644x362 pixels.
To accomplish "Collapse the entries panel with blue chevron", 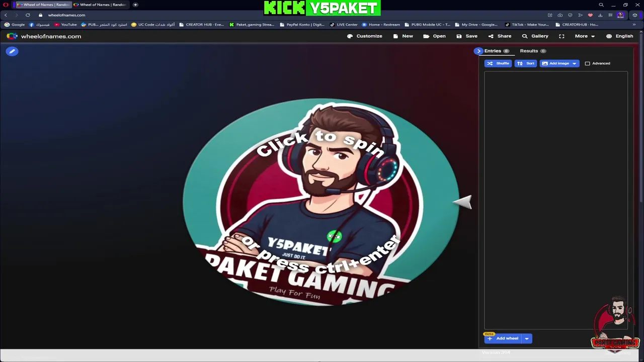I will (478, 51).
